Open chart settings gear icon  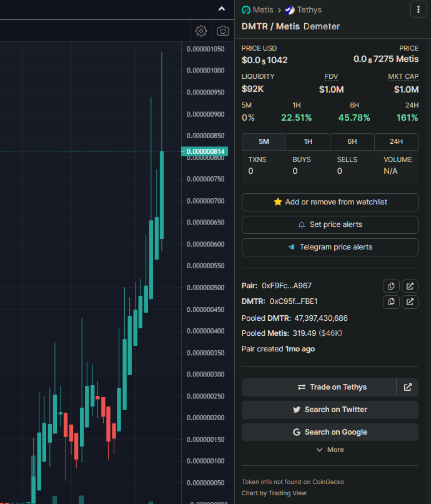[201, 31]
